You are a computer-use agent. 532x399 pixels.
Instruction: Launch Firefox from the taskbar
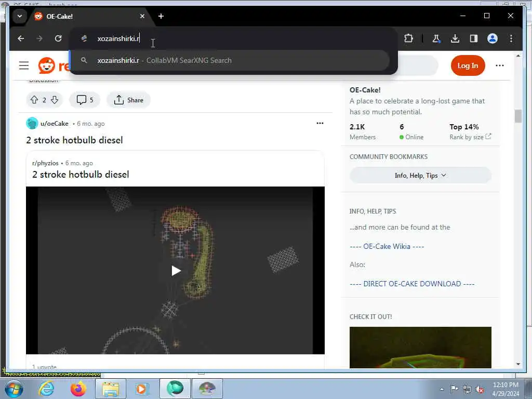78,389
